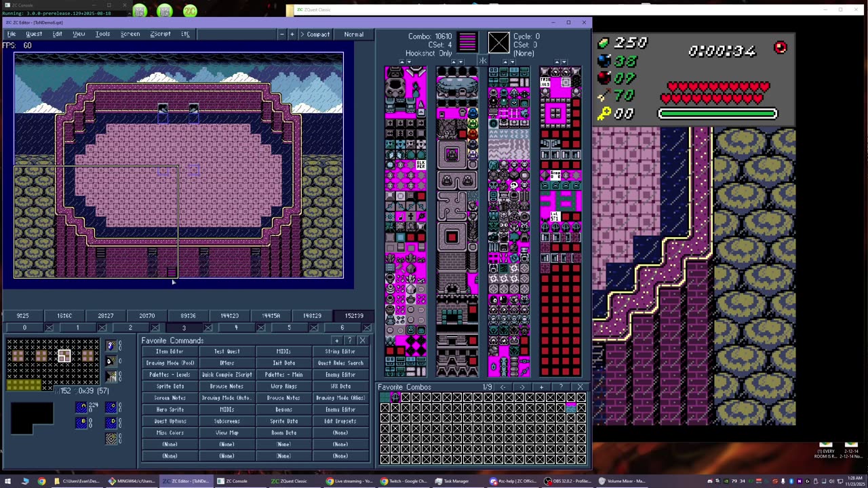Image resolution: width=868 pixels, height=488 pixels.
Task: Open Favorite Commands help question mark
Action: coord(350,340)
